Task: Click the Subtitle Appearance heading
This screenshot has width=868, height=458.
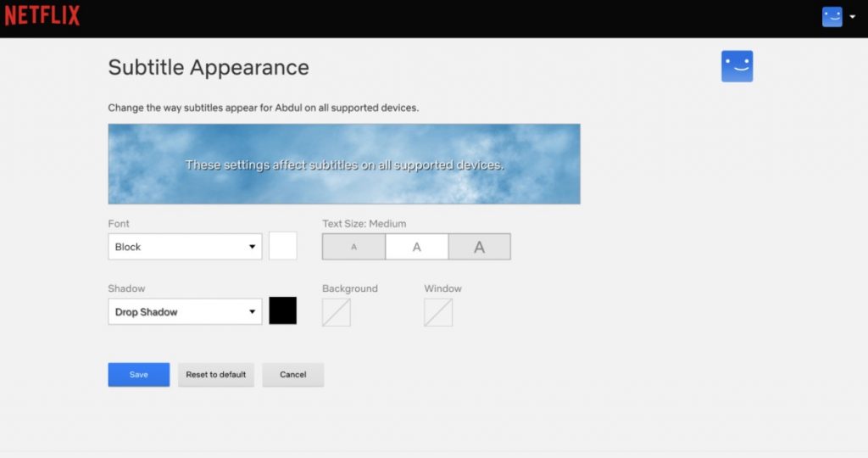Action: point(209,67)
